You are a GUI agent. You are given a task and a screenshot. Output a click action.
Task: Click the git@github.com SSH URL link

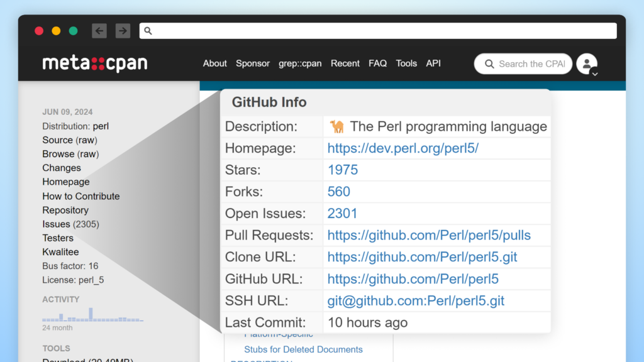(x=416, y=301)
